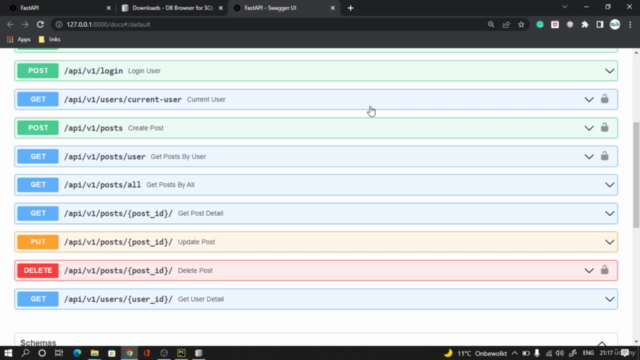640x360 pixels.
Task: Click lock icon on Create Post row
Action: [604, 127]
